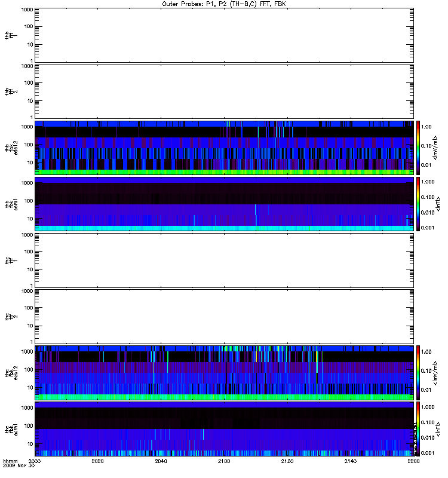Click the 2120 time axis label

coord(287,461)
